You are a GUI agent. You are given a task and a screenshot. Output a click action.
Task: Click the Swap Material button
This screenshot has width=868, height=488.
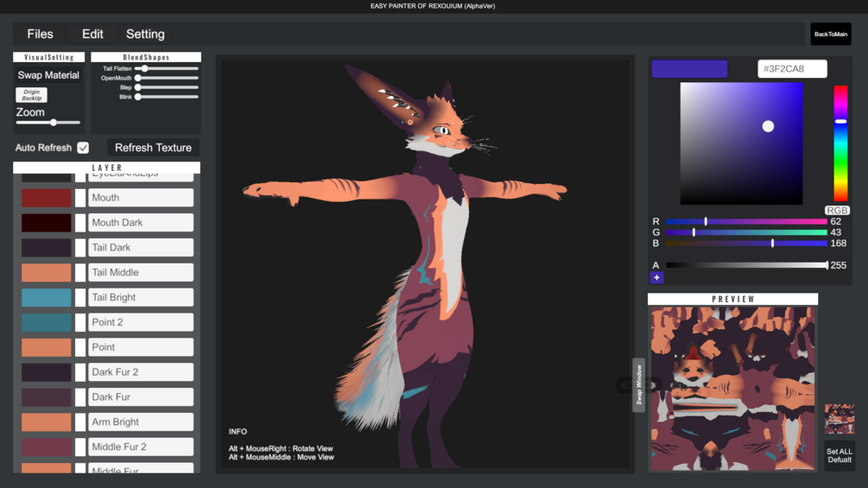point(48,75)
